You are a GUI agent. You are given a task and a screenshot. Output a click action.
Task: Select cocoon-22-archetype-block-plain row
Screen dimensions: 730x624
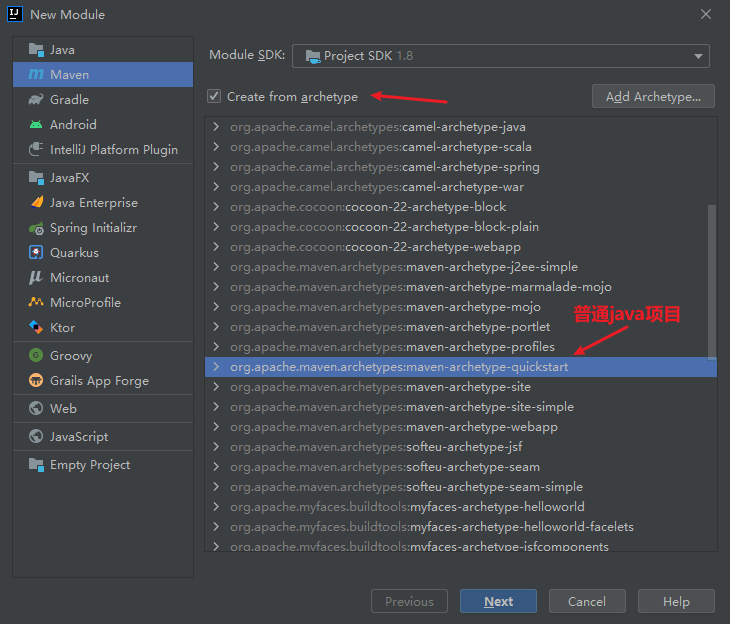[x=460, y=227]
